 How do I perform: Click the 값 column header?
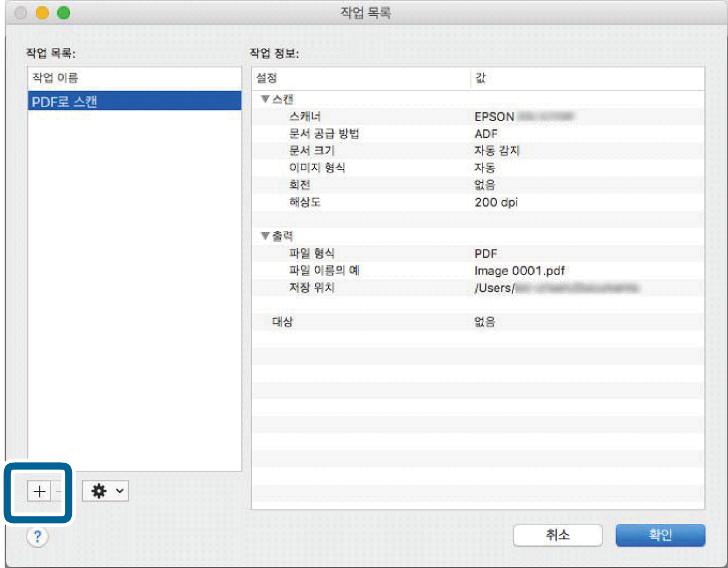point(586,78)
